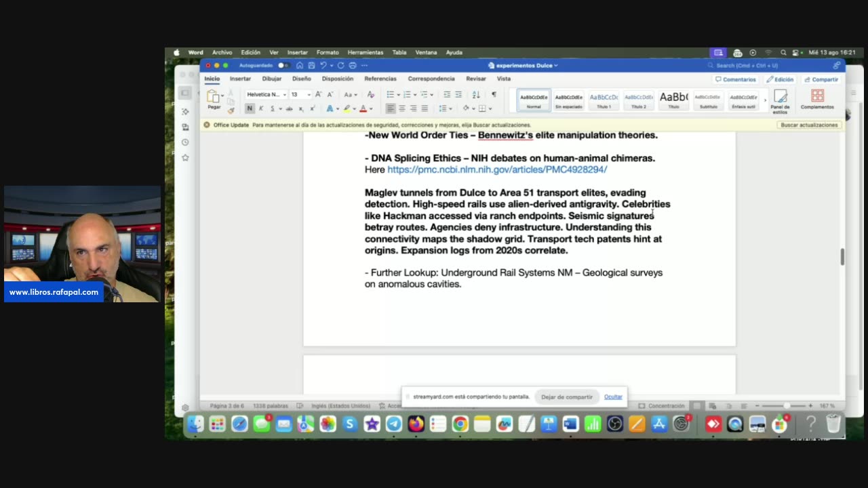Viewport: 868px width, 488px height.
Task: Sort the selection with the A-Z icon
Action: pos(476,94)
